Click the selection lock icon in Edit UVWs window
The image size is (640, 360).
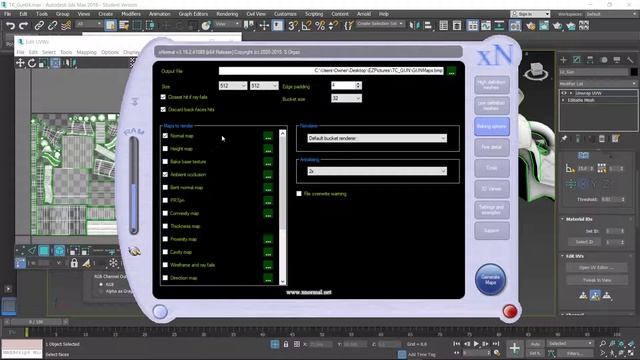pos(74,263)
